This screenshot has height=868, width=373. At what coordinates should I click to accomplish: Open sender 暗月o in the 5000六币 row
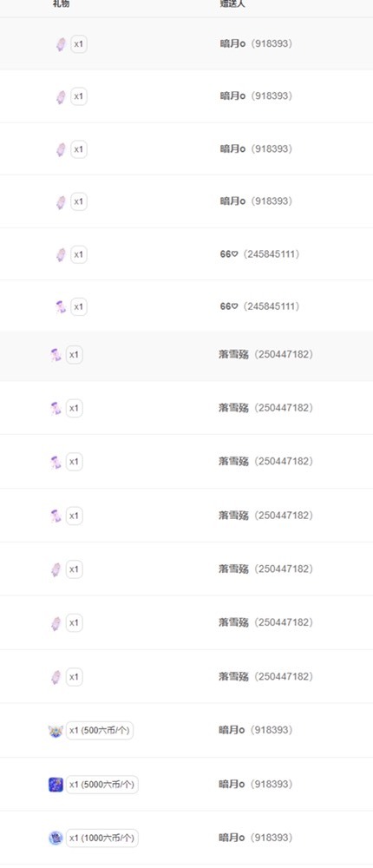point(232,784)
